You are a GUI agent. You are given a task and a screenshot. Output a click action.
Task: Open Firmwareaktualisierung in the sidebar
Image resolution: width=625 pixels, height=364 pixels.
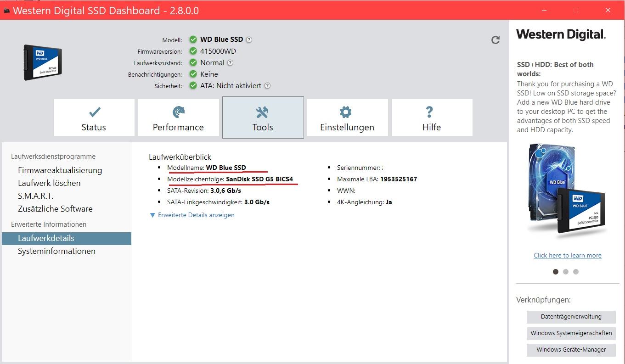pyautogui.click(x=60, y=170)
